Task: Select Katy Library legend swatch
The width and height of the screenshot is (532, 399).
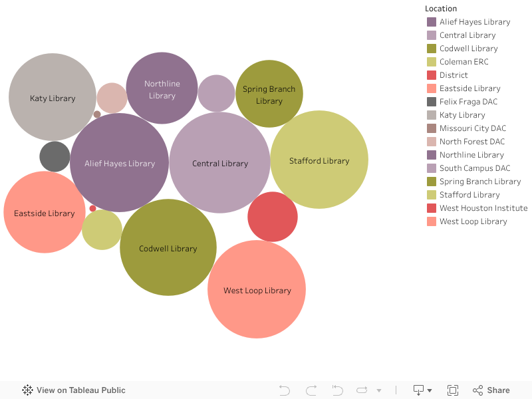Action: 431,115
